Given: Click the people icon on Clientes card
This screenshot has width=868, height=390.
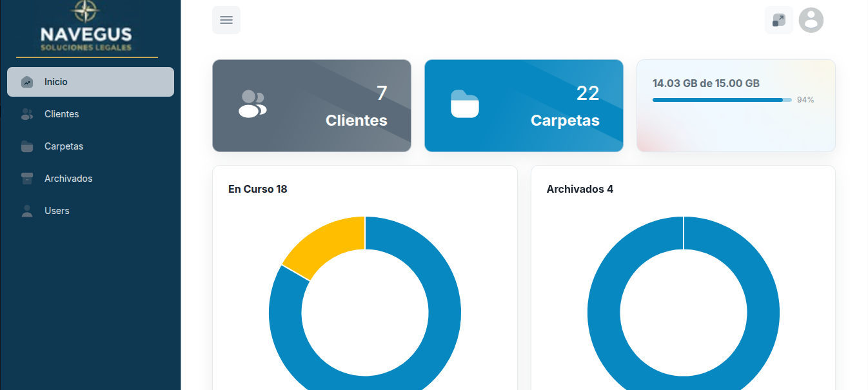Looking at the screenshot, I should (x=252, y=104).
